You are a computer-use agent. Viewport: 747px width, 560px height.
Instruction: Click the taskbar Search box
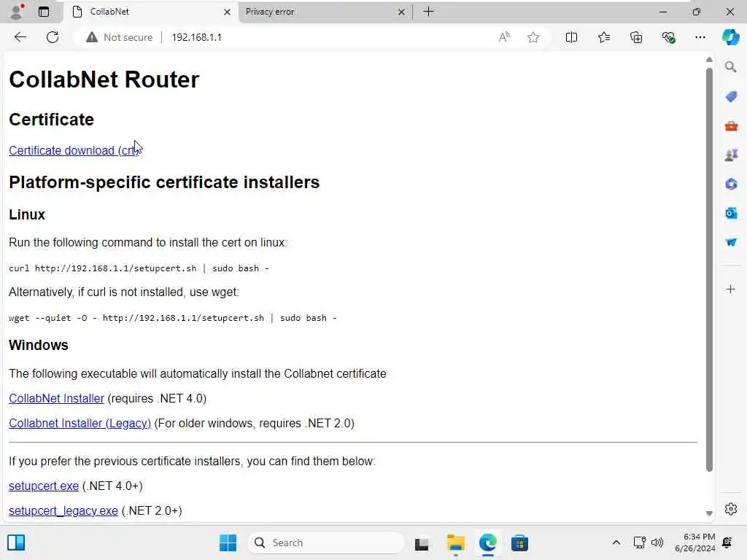(326, 542)
